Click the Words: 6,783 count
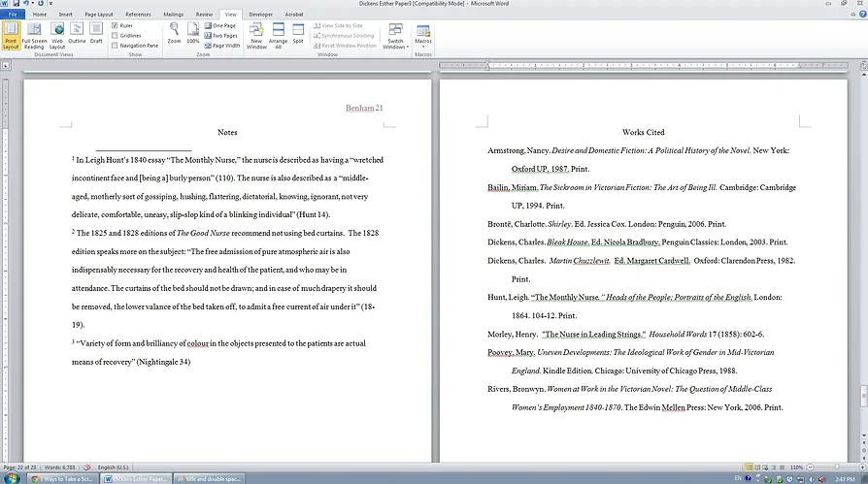This screenshot has height=484, width=868. pyautogui.click(x=59, y=468)
